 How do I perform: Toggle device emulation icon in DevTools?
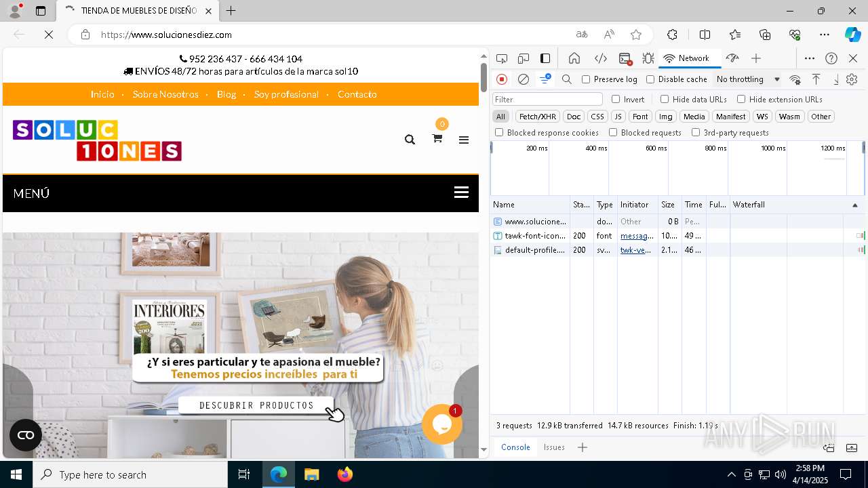tap(524, 58)
